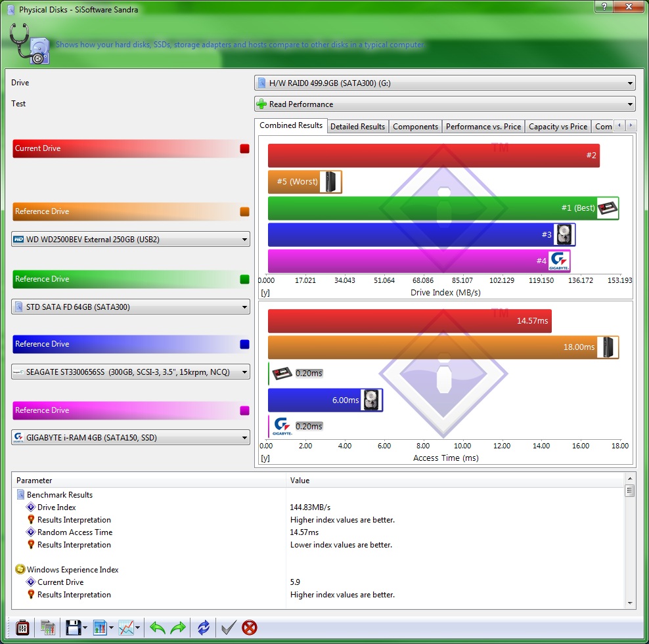Image resolution: width=649 pixels, height=644 pixels.
Task: Click the Random Access Time diamond icon
Action: [31, 532]
